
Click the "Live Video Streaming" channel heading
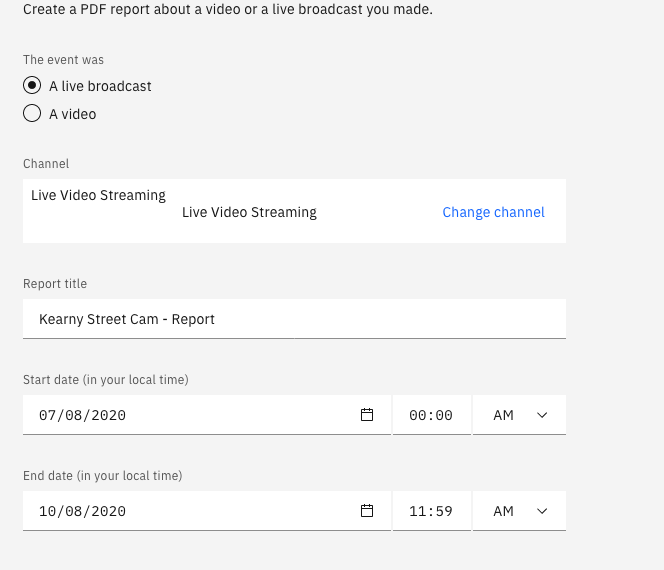(x=98, y=195)
